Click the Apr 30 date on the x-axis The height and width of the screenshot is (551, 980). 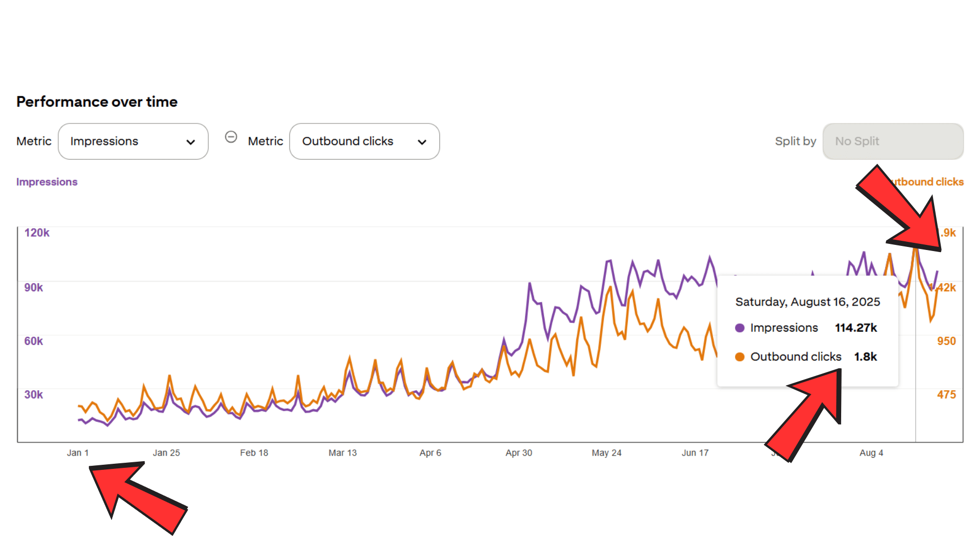(x=519, y=453)
